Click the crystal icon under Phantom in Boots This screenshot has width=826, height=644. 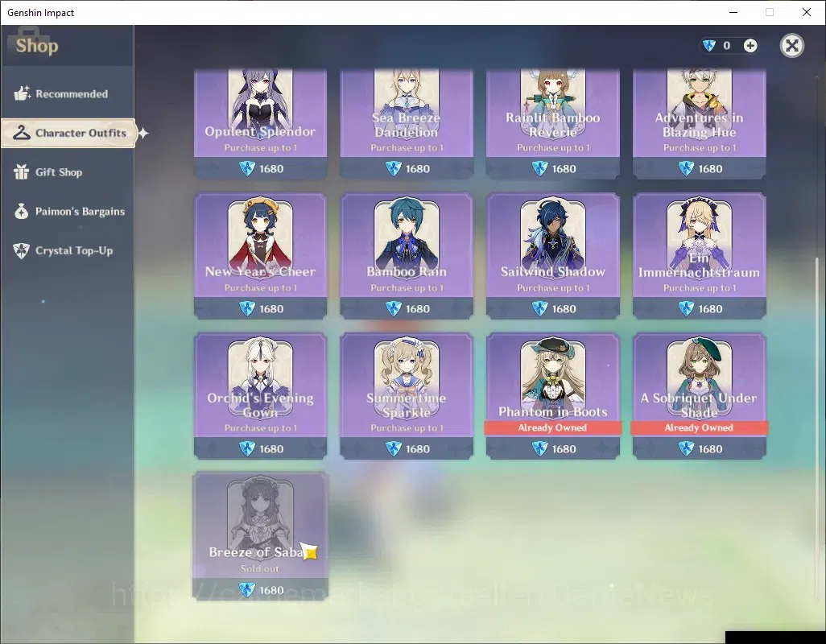(x=539, y=448)
